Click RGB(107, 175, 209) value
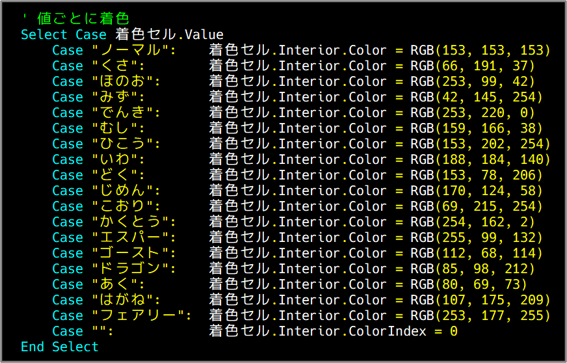Screen dimensions: 567x363 481,300
